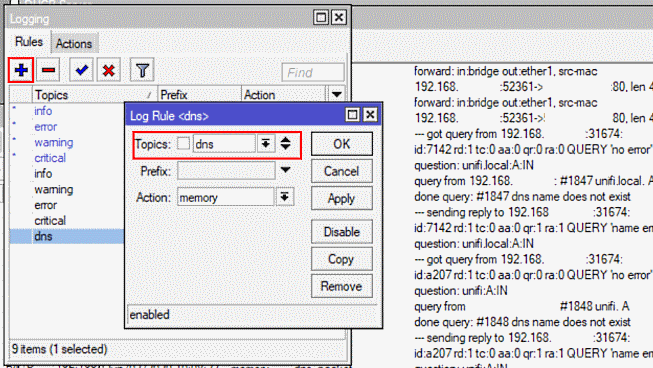Switch to the Rules tab
Viewport: 653px width, 368px height.
(29, 42)
